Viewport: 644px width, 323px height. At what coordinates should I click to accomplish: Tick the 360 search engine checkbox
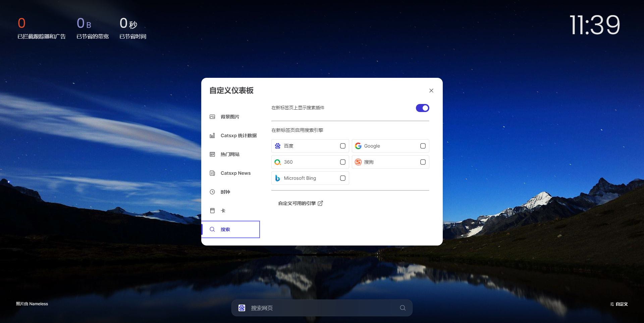tap(342, 162)
